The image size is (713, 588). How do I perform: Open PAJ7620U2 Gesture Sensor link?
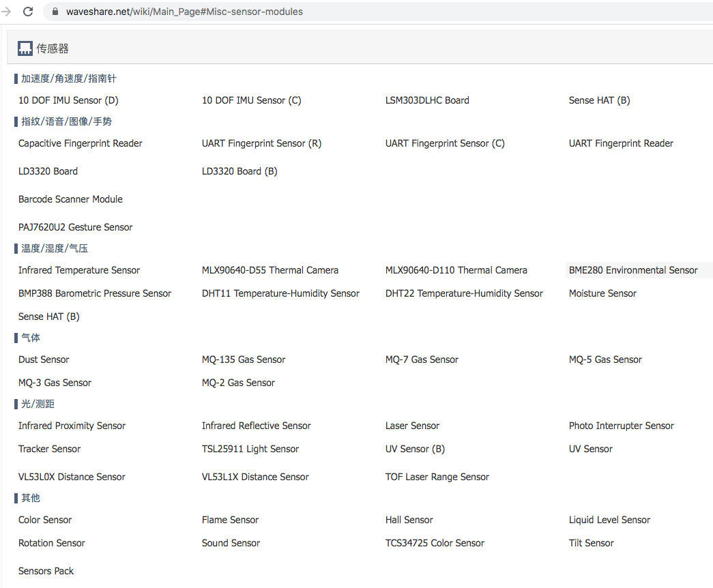(76, 227)
